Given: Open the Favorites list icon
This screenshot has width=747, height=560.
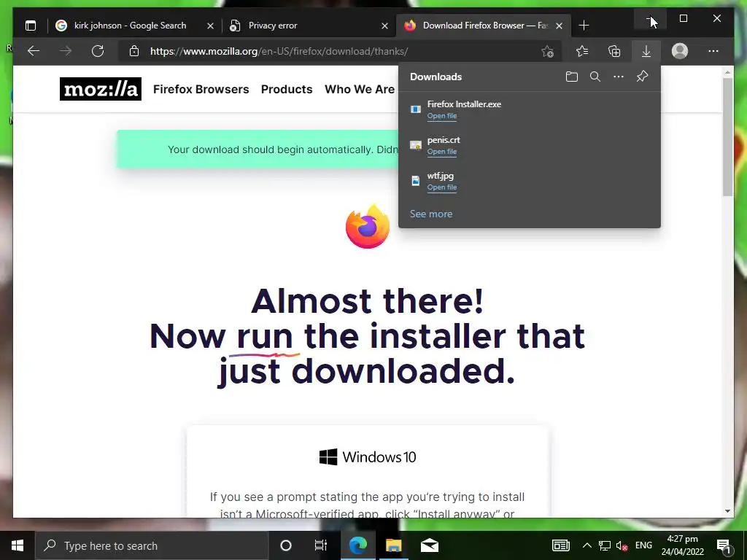Looking at the screenshot, I should click(581, 51).
